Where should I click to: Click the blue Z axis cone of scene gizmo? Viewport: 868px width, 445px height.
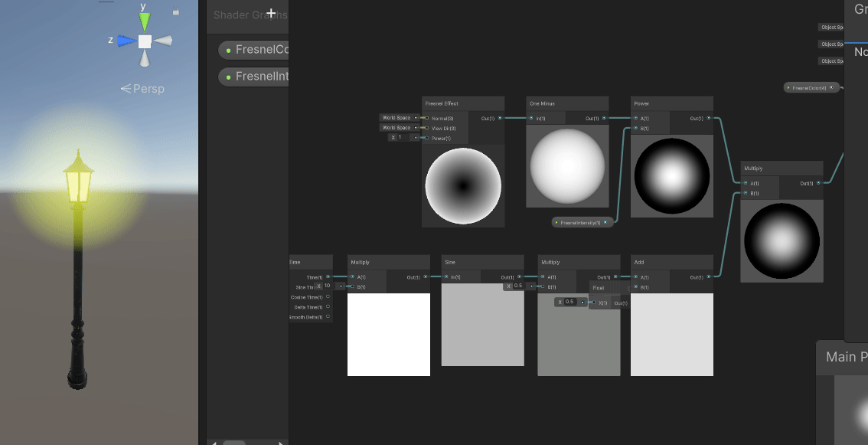point(127,41)
